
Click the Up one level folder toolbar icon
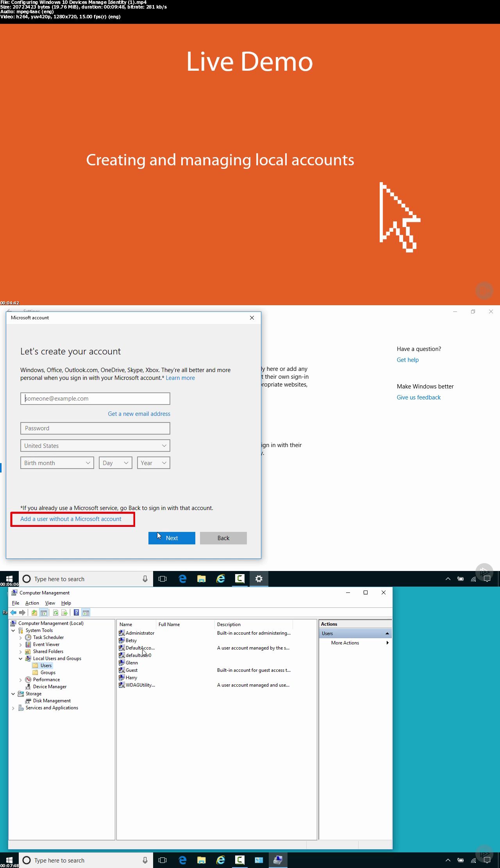(x=34, y=612)
